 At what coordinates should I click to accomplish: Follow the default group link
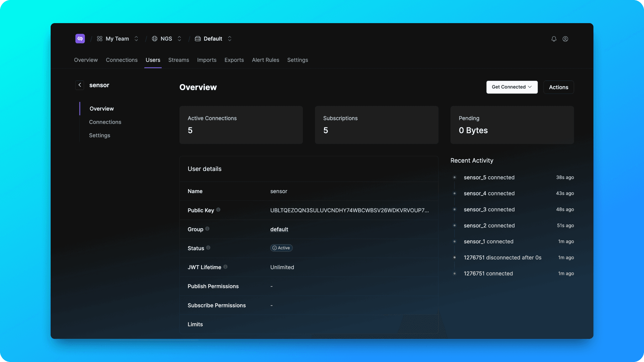tap(279, 229)
